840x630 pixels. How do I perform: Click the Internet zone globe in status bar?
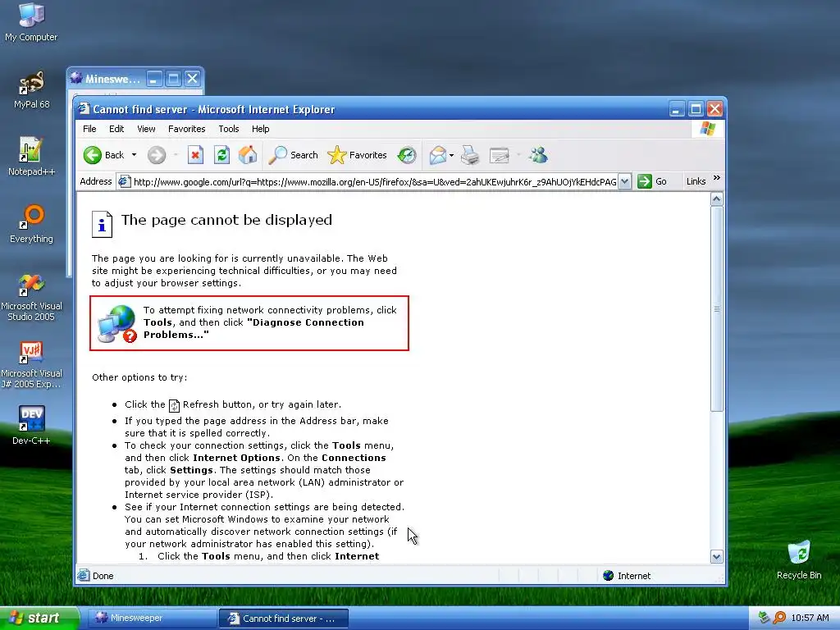608,576
